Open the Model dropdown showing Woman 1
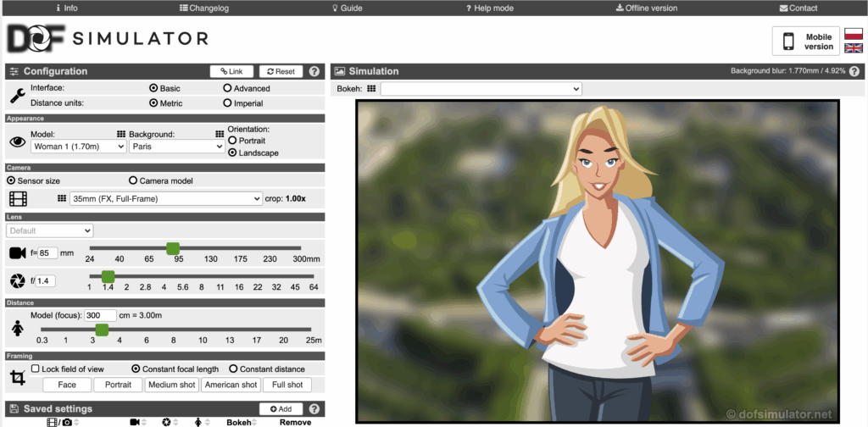868x427 pixels. [78, 147]
